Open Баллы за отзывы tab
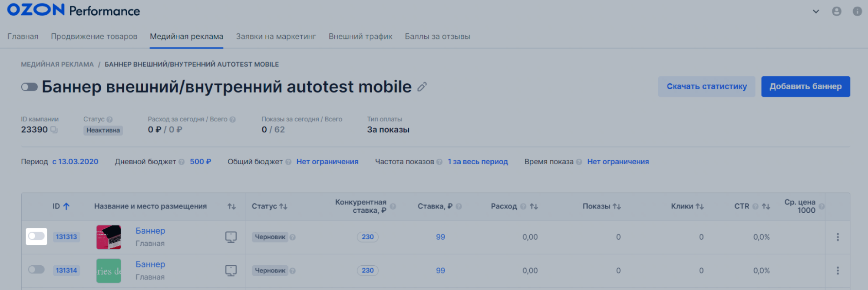The image size is (868, 290). (x=437, y=36)
